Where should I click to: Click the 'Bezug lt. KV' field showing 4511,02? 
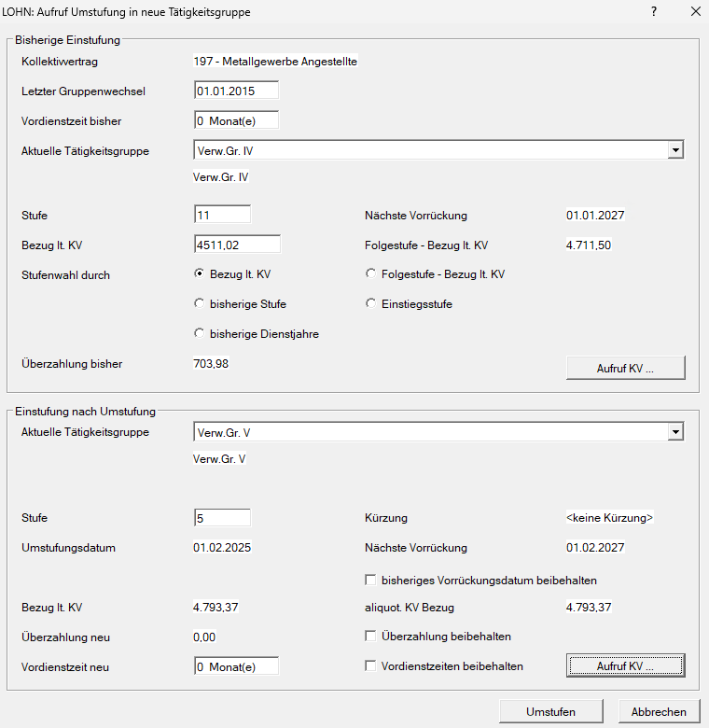[236, 245]
